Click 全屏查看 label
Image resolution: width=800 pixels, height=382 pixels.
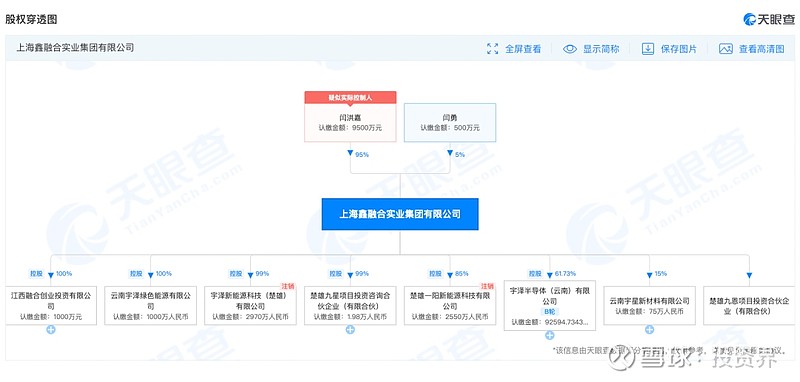coord(523,49)
